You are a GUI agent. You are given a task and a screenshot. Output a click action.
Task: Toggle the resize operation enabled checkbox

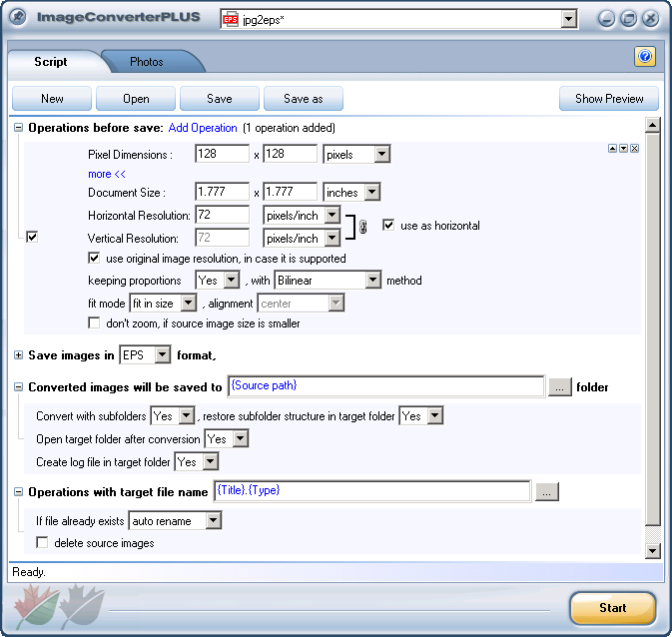32,237
